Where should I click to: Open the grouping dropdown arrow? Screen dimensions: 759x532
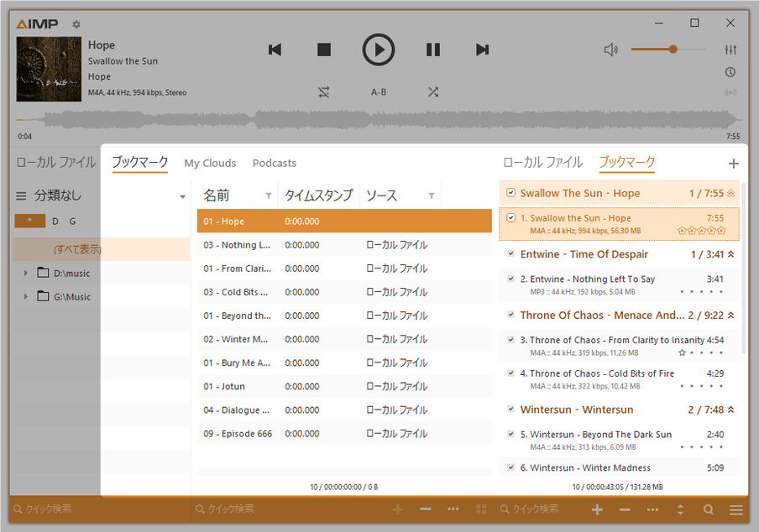coord(182,196)
